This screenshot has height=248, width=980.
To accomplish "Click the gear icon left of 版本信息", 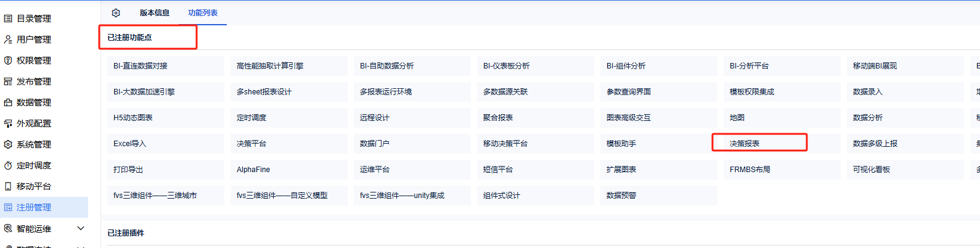I will (x=116, y=12).
